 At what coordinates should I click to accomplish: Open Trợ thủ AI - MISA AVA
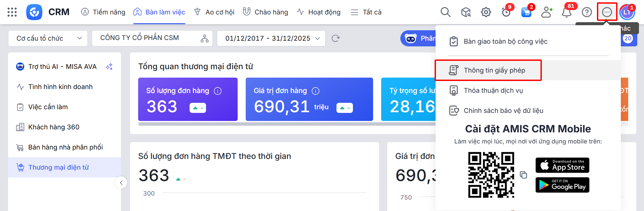point(65,67)
